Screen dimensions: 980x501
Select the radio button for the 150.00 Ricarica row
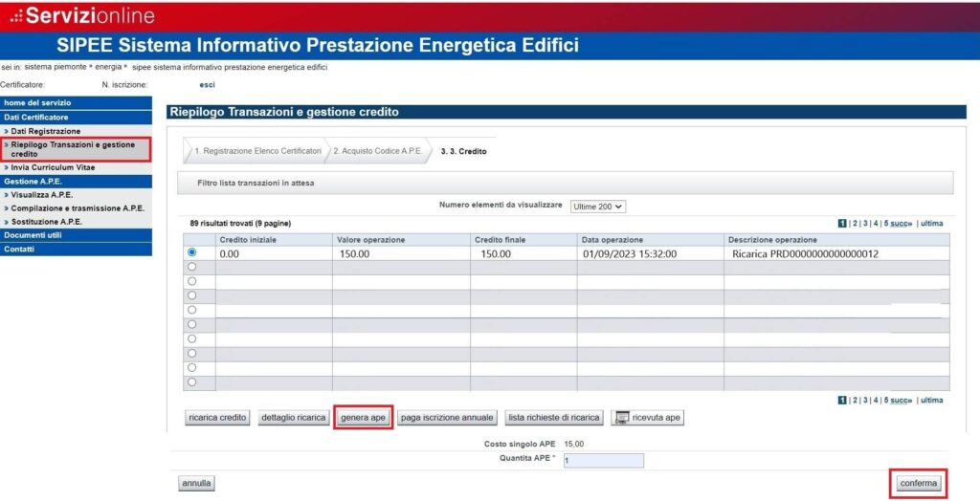pyautogui.click(x=191, y=252)
